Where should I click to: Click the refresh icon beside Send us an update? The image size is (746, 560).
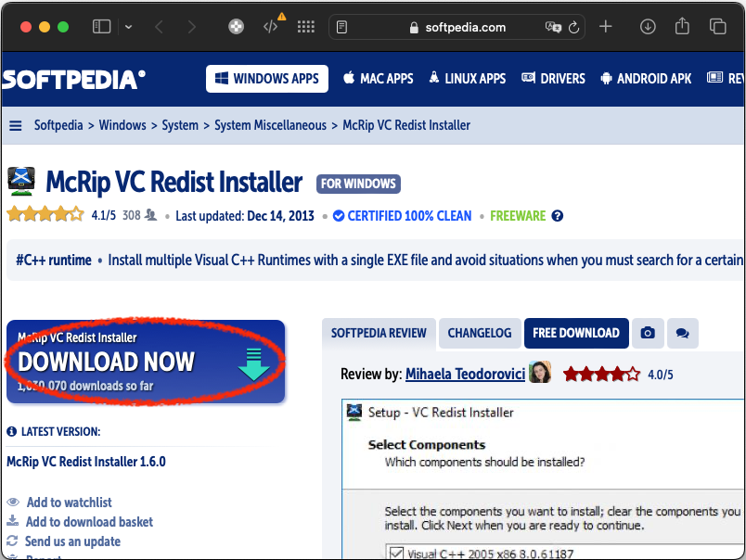point(12,541)
